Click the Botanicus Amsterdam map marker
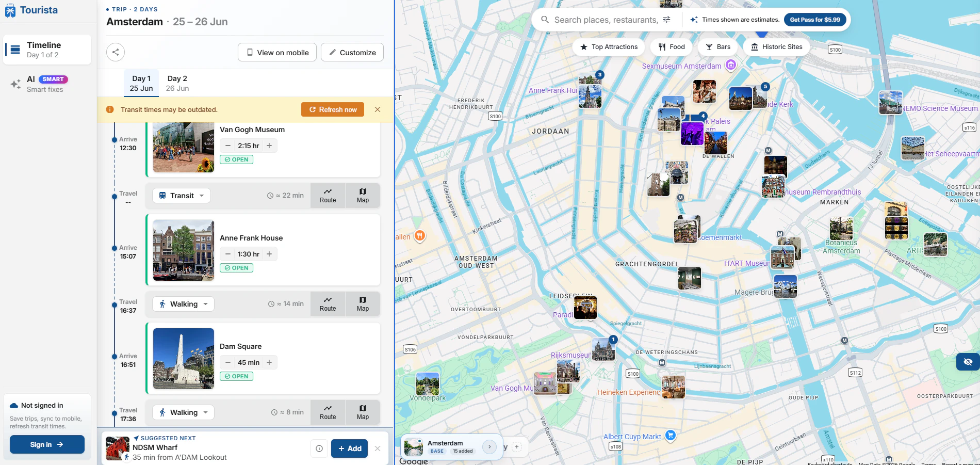Image resolution: width=980 pixels, height=465 pixels. (x=841, y=229)
